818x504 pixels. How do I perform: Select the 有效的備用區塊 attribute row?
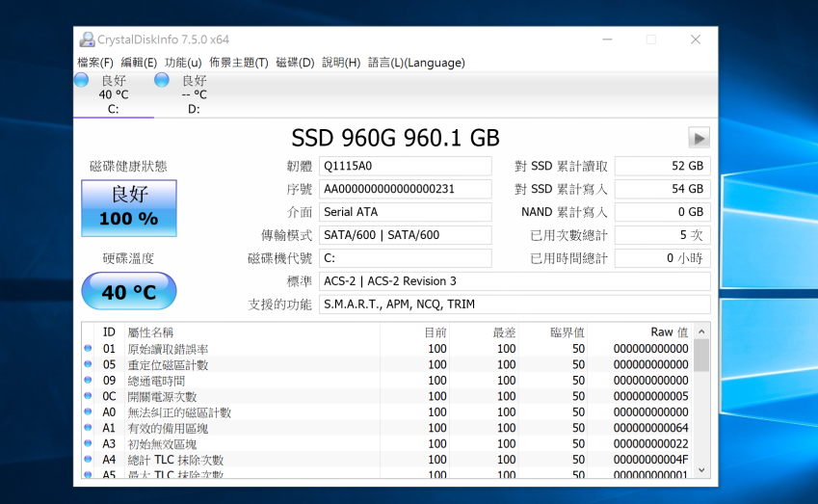387,428
